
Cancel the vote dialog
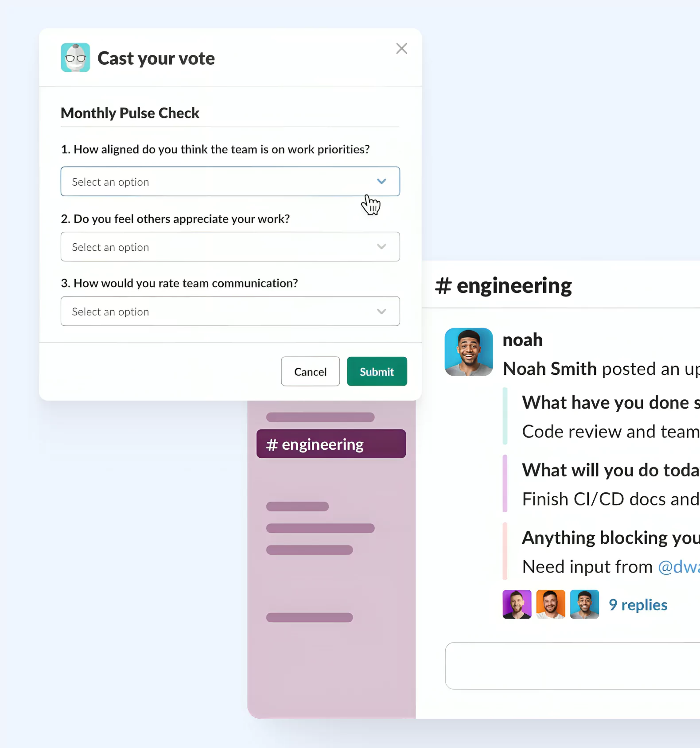[310, 371]
